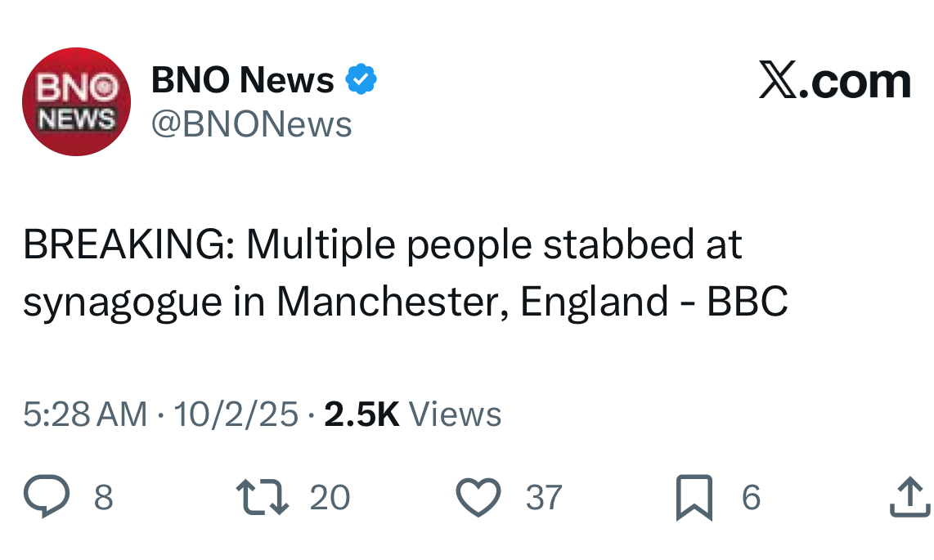Click the repost count of 20
This screenshot has height=560, width=934.
[330, 498]
